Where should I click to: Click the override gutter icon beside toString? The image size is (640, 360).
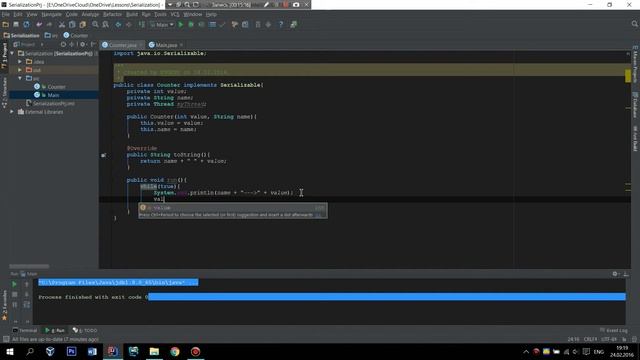pyautogui.click(x=104, y=155)
